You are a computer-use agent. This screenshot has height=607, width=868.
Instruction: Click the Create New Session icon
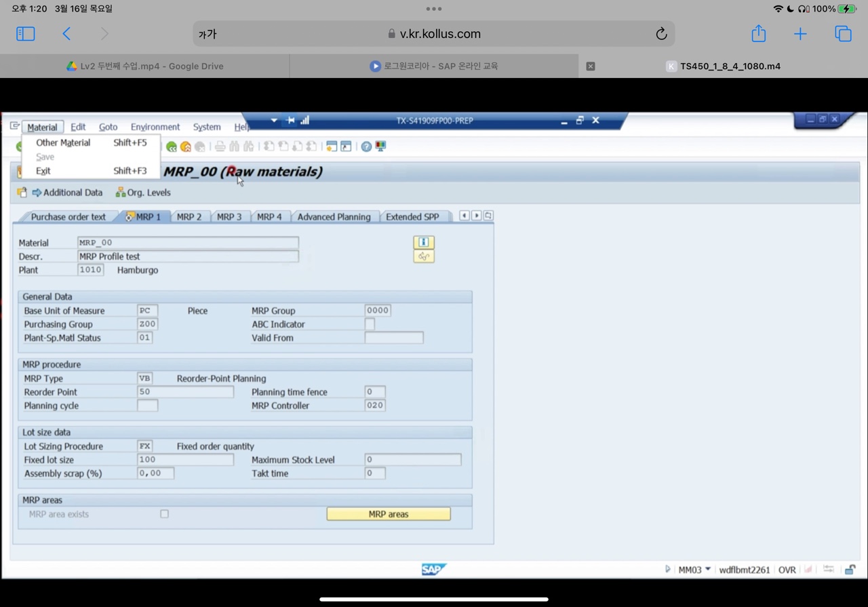[x=332, y=146]
